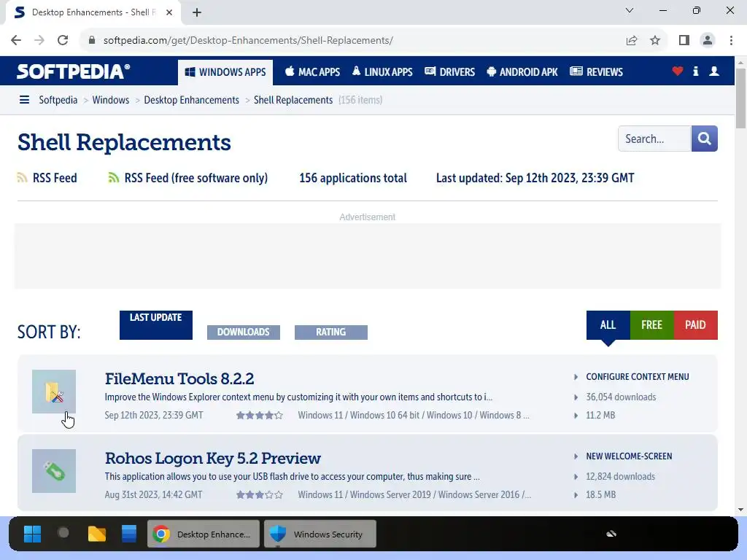The height and width of the screenshot is (560, 747).
Task: Click the Search input field
Action: (x=654, y=139)
